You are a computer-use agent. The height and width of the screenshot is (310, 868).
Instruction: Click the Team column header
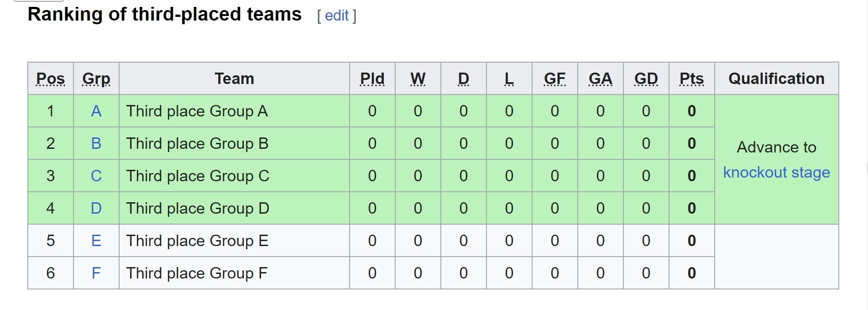click(x=234, y=79)
